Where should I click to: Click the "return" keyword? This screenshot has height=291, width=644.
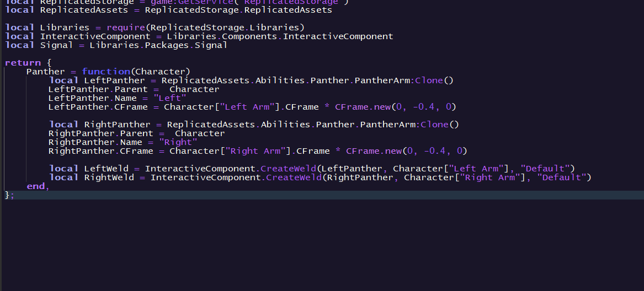pyautogui.click(x=23, y=63)
